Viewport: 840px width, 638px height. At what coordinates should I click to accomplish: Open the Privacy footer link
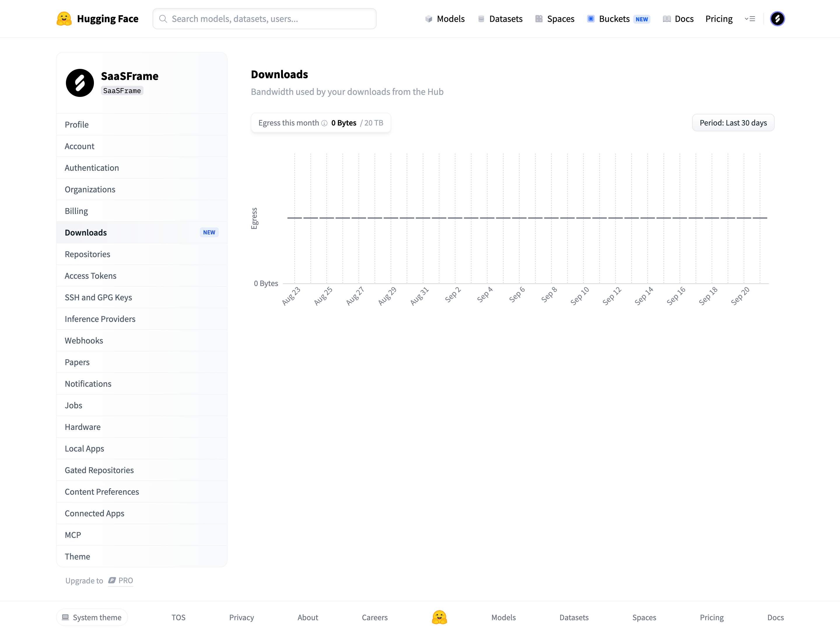point(242,618)
